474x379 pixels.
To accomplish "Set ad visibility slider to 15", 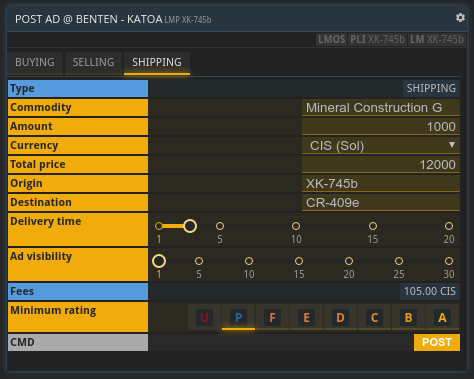I will [x=299, y=261].
